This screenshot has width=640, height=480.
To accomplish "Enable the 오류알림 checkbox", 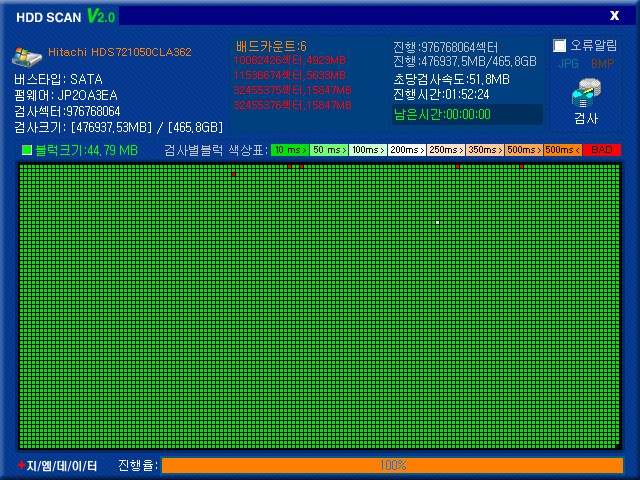I will coord(559,45).
